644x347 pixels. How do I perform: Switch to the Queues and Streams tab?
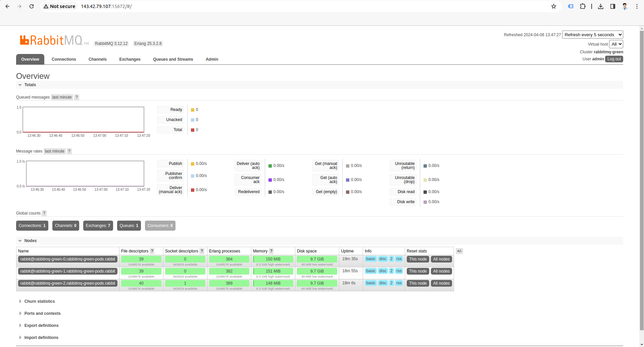pyautogui.click(x=173, y=59)
